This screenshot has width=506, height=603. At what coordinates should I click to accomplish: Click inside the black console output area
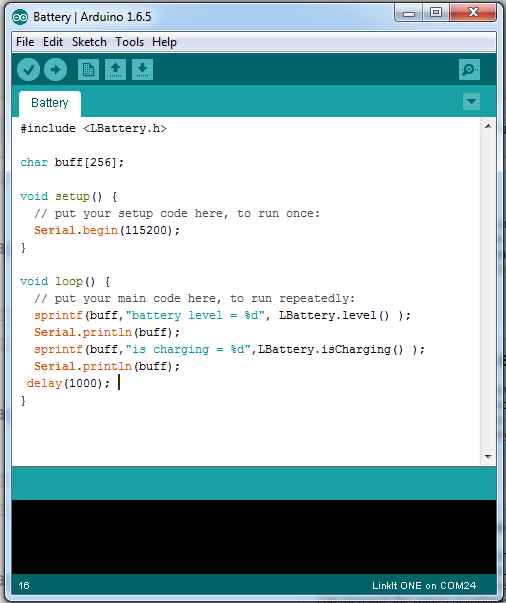pos(254,537)
